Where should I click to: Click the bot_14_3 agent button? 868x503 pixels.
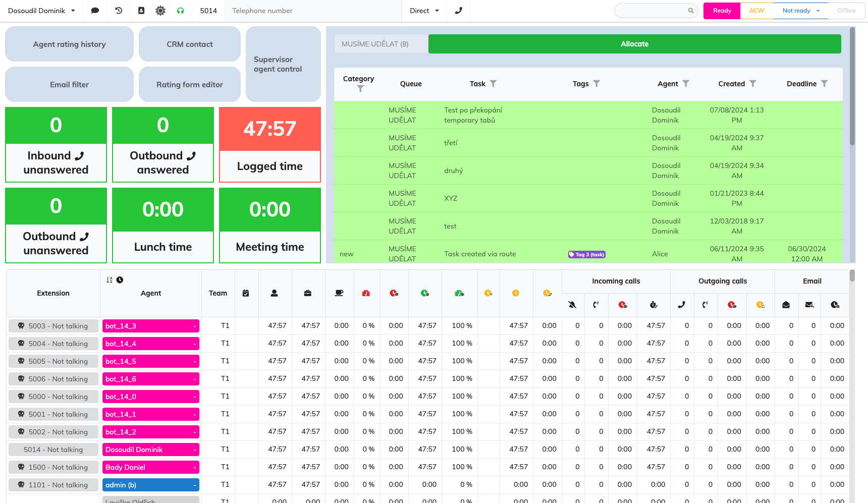[x=151, y=326]
